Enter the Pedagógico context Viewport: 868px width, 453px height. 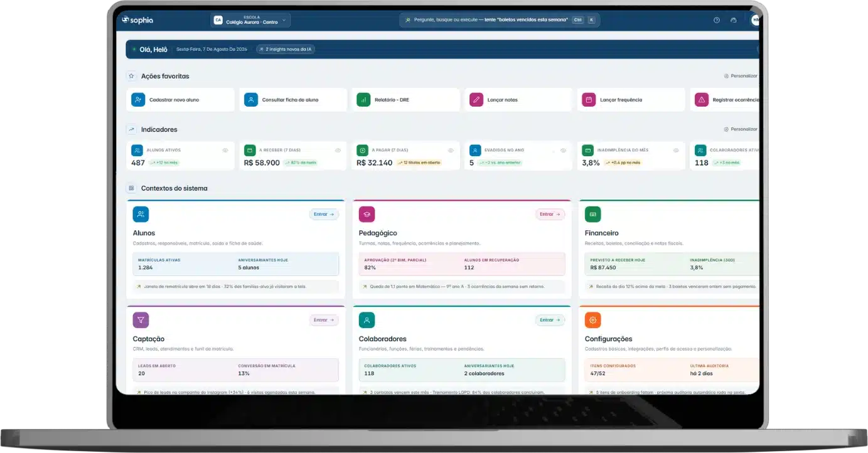click(550, 215)
